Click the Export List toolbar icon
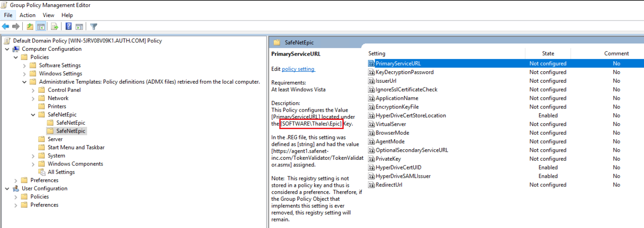 pyautogui.click(x=55, y=27)
